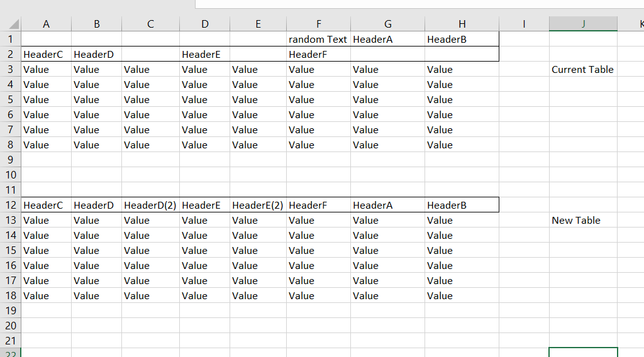Select the HeaderB cell in row 12
This screenshot has height=357, width=644.
pyautogui.click(x=447, y=205)
